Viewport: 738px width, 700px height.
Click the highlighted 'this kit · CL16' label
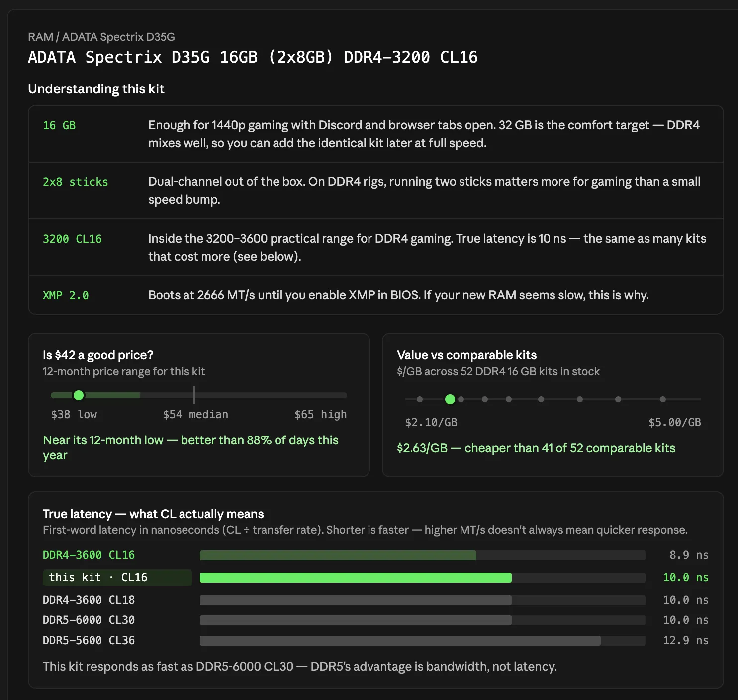[117, 577]
